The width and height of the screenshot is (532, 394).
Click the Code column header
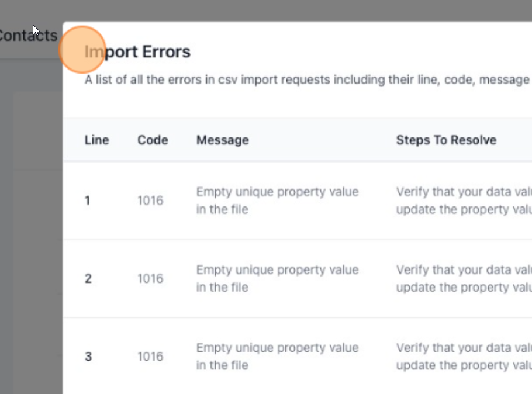(x=153, y=140)
